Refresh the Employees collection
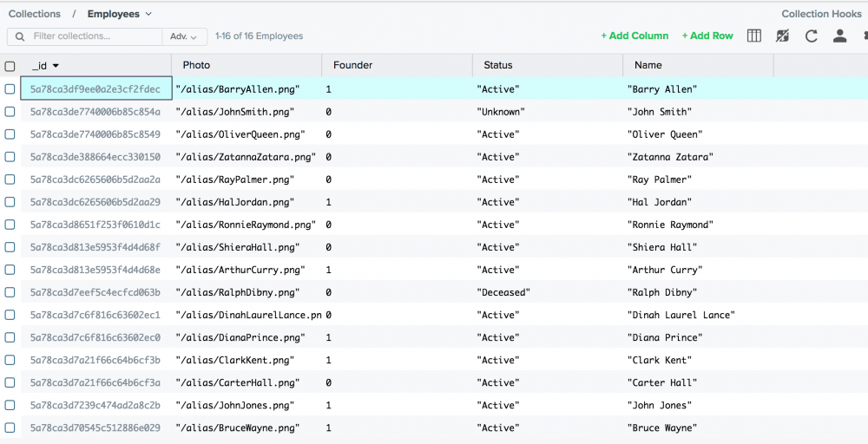The height and width of the screenshot is (444, 868). (x=812, y=36)
